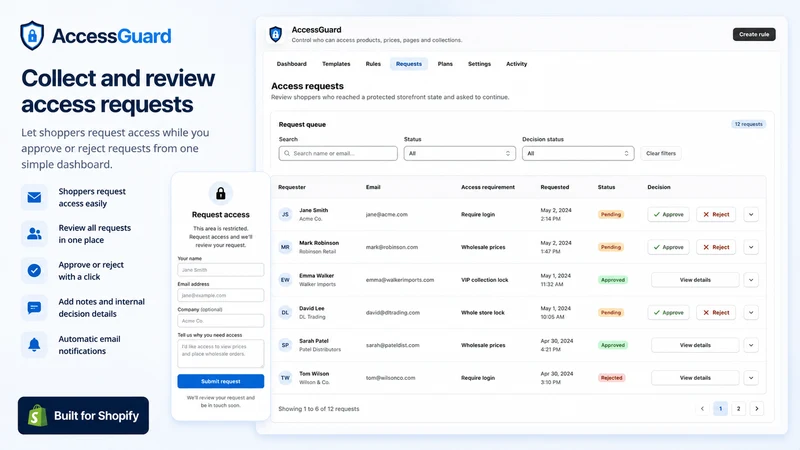Switch to the Rules tab
Image resolution: width=800 pixels, height=450 pixels.
tap(373, 64)
